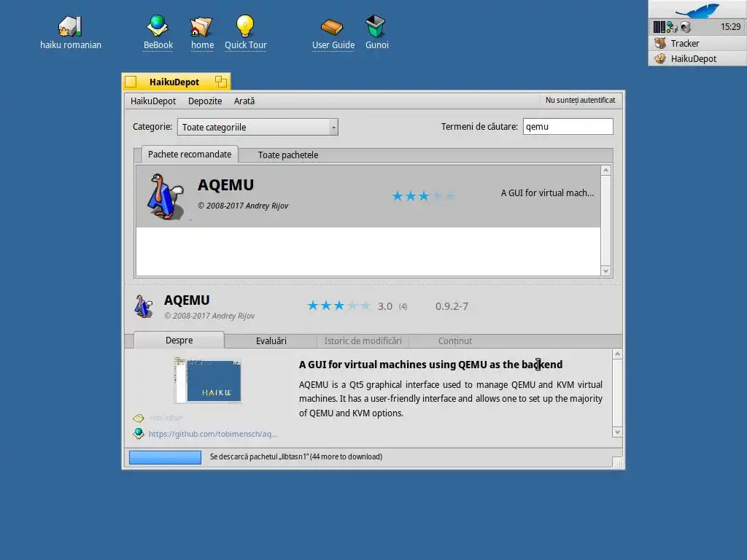Open the Conținut tab
Viewport: 747px width, 560px height.
[455, 341]
